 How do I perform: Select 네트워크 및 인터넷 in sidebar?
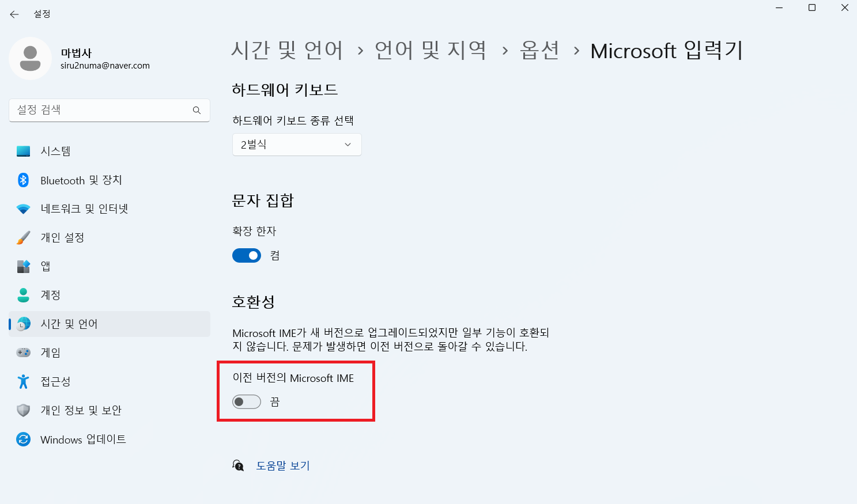point(110,209)
